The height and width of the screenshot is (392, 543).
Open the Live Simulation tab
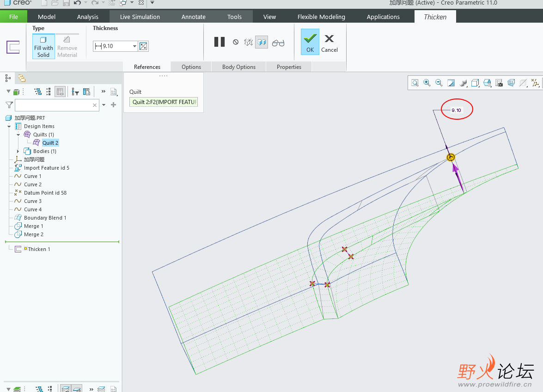pyautogui.click(x=140, y=17)
